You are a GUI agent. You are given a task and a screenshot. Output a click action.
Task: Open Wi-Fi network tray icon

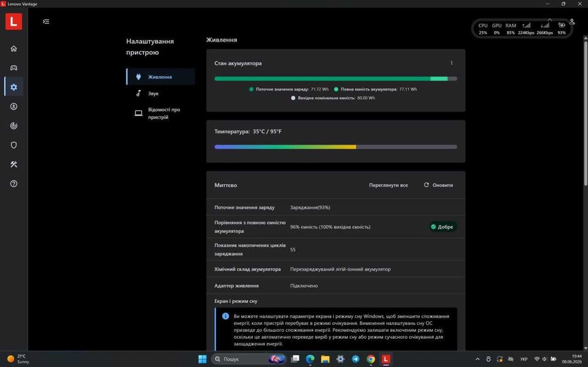coord(537,359)
